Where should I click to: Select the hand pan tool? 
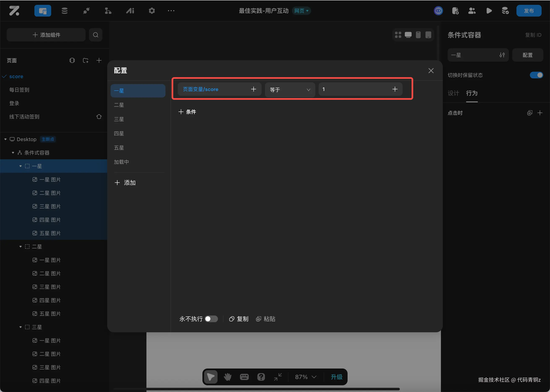tap(227, 377)
